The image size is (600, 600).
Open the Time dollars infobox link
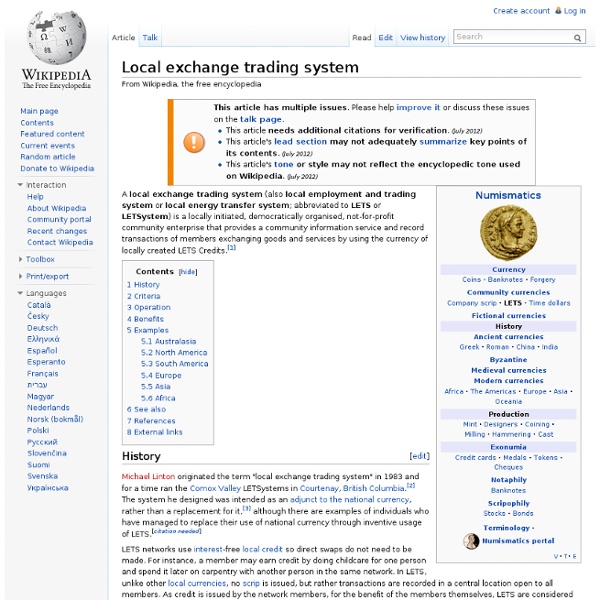pyautogui.click(x=549, y=303)
